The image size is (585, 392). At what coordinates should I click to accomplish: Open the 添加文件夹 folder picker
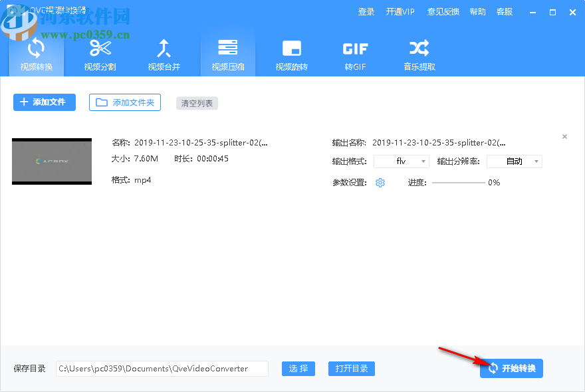[124, 102]
